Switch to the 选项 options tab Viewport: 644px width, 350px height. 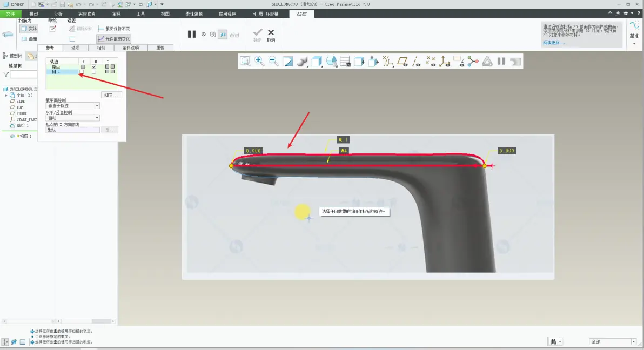coord(76,48)
